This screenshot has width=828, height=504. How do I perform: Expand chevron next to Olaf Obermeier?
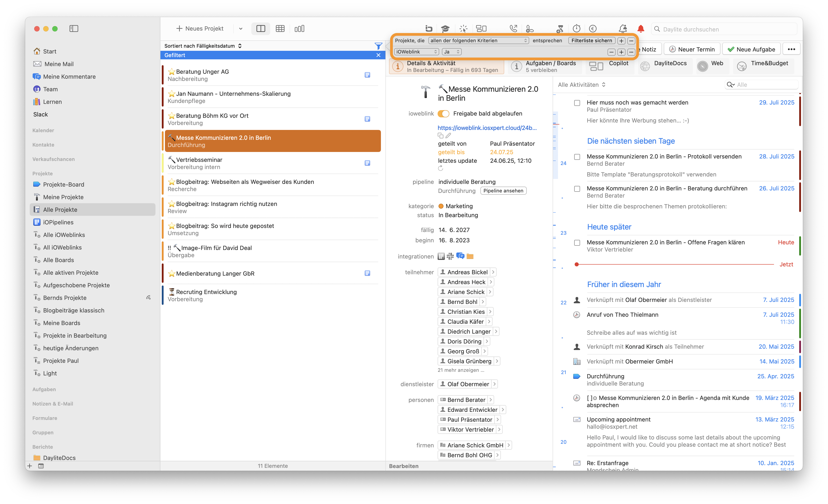pos(494,384)
